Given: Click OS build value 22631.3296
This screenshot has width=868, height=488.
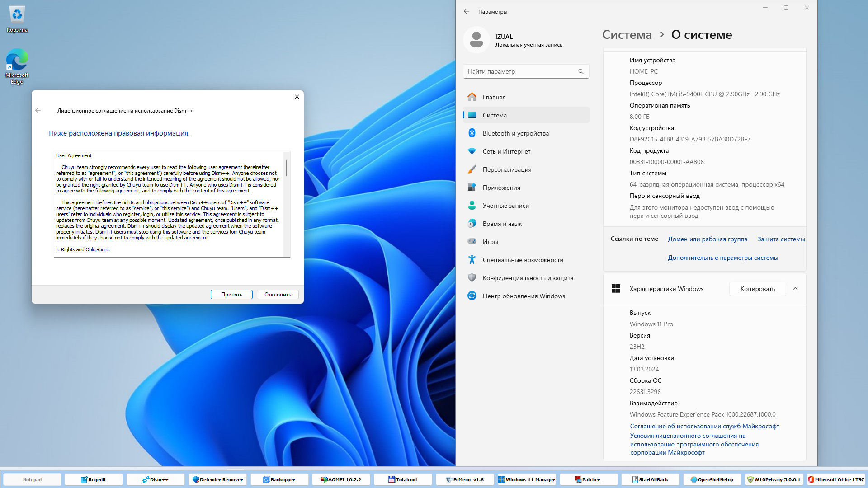Looking at the screenshot, I should coord(645,392).
